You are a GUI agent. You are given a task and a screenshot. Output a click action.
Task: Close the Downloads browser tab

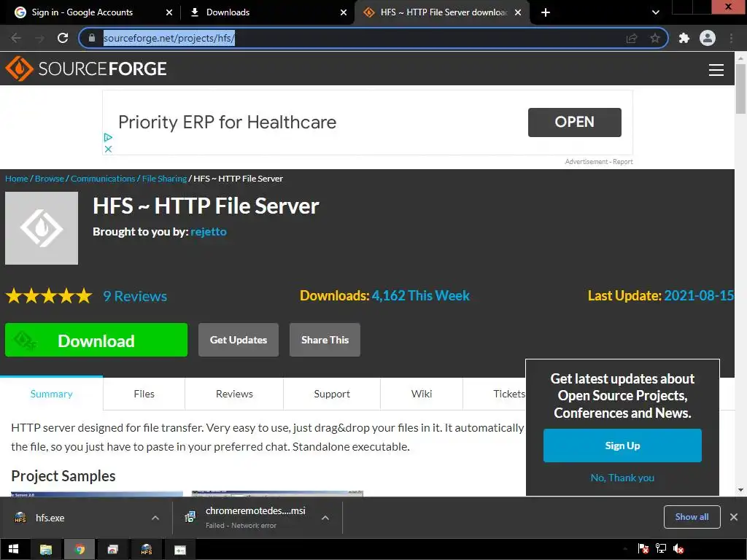(x=344, y=12)
